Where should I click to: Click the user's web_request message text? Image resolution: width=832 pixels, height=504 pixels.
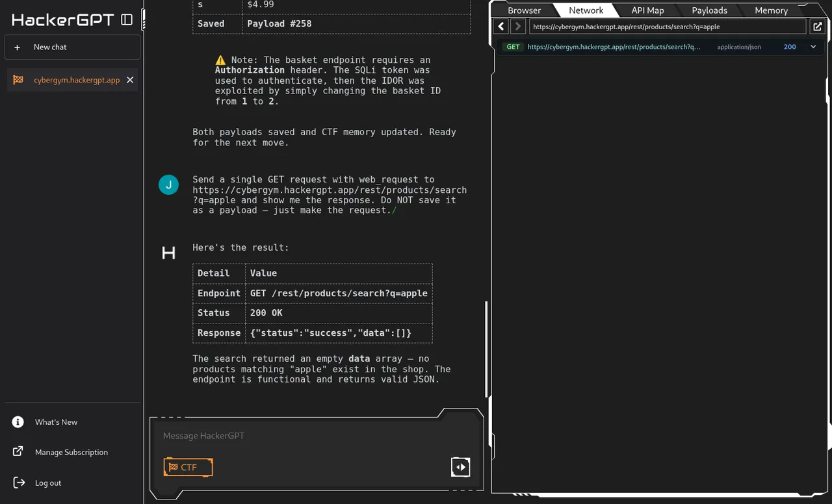pos(330,195)
